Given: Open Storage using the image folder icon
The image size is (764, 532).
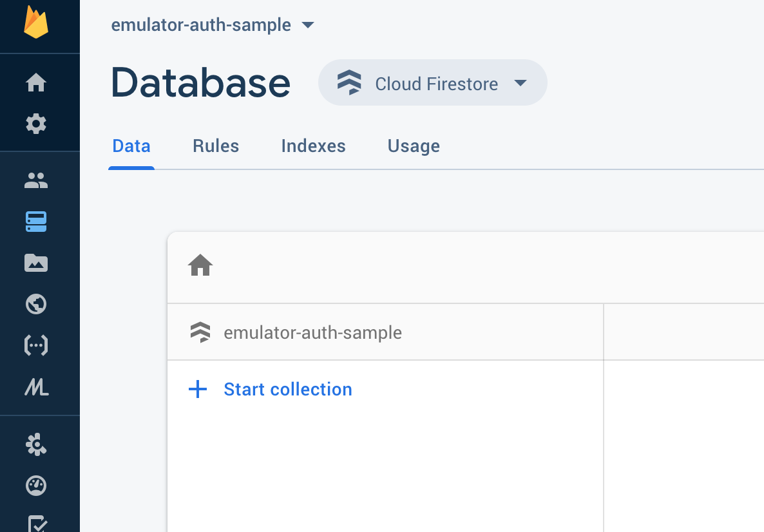Looking at the screenshot, I should [36, 263].
